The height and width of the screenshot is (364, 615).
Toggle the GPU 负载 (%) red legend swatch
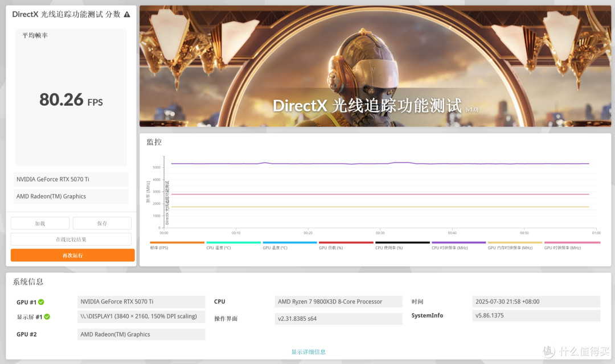tap(346, 242)
